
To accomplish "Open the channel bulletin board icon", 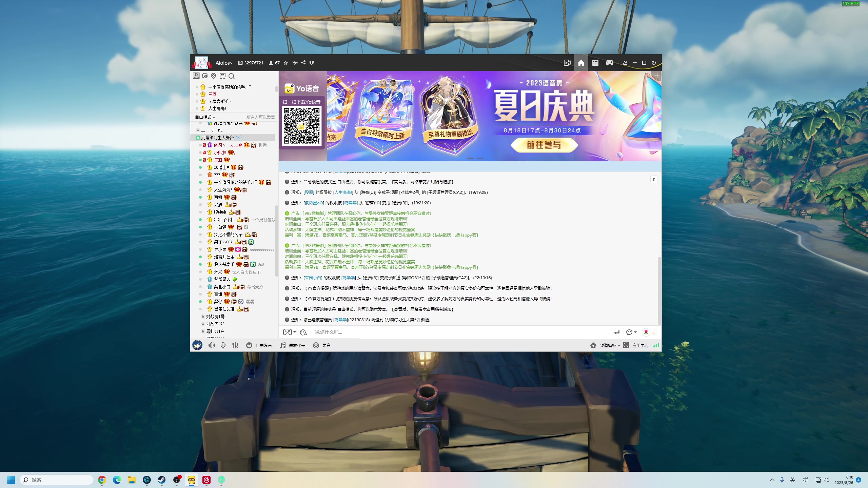I will pyautogui.click(x=222, y=76).
